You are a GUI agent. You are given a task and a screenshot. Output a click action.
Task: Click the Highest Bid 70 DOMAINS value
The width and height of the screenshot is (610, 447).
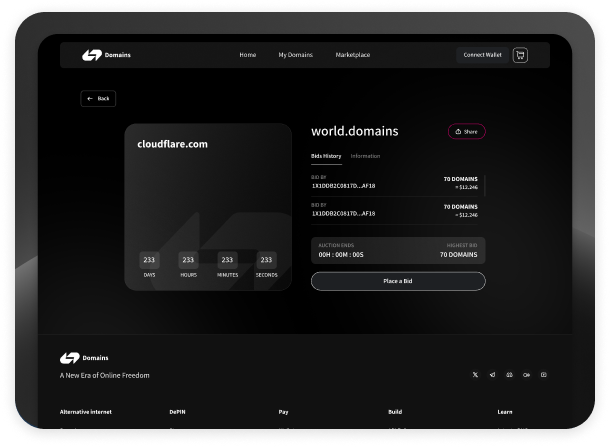(x=458, y=254)
